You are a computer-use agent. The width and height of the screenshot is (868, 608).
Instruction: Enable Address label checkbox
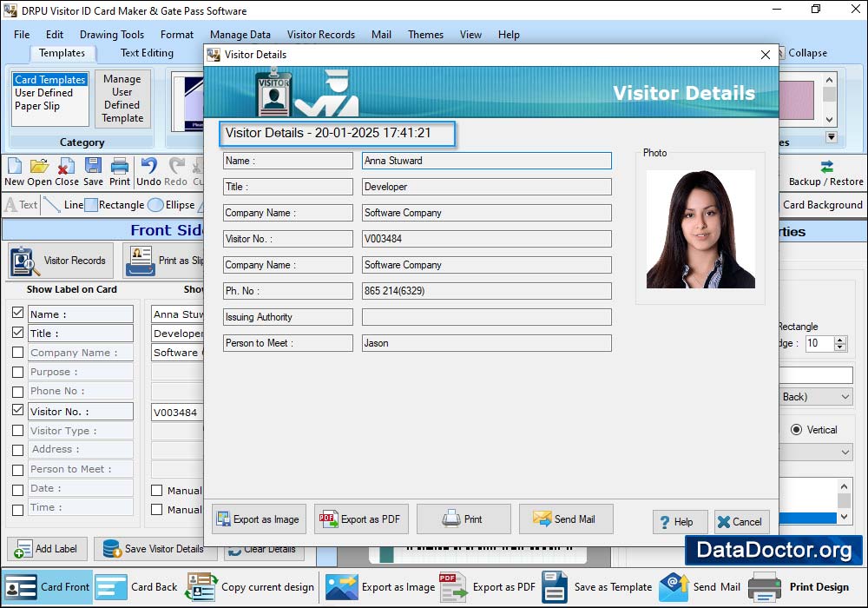(x=17, y=450)
